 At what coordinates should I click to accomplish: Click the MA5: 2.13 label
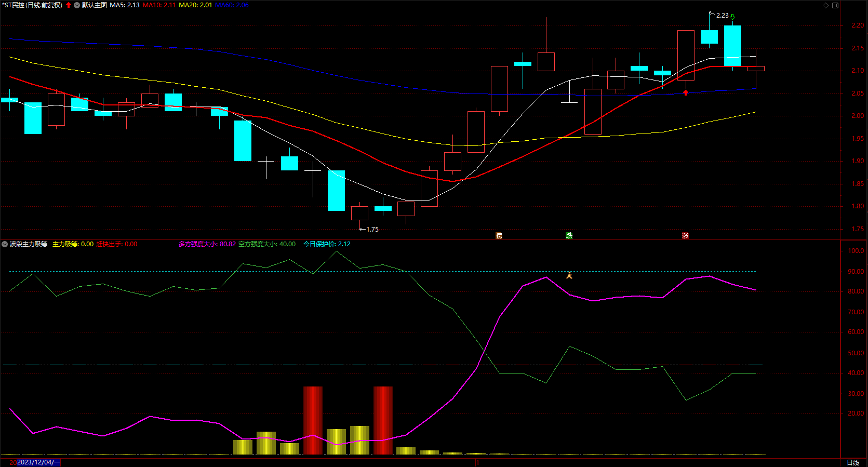coord(125,5)
